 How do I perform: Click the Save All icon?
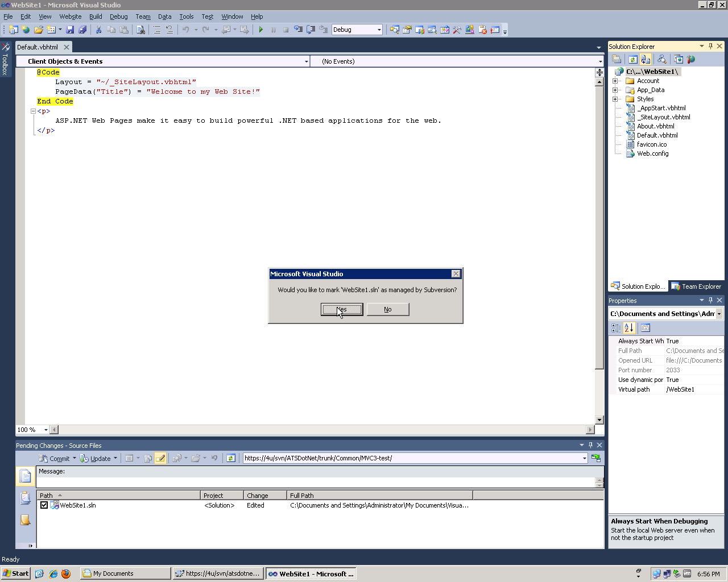82,30
